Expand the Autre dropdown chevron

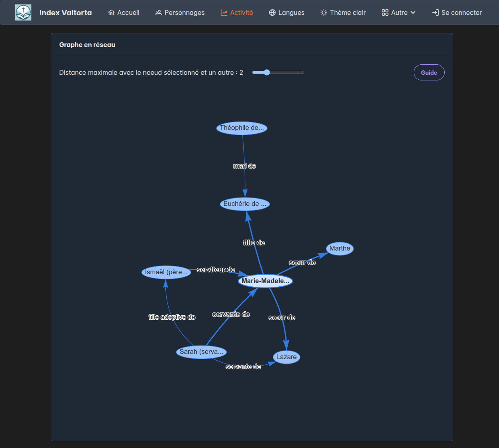(413, 13)
